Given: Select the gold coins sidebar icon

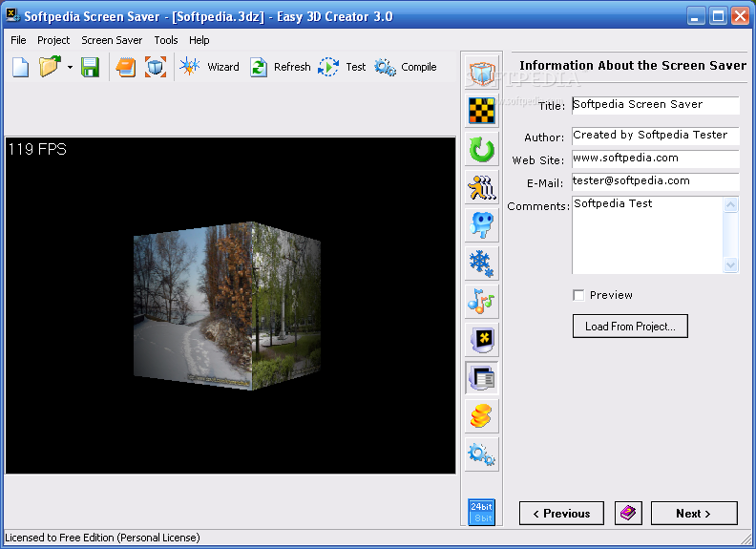Looking at the screenshot, I should click(482, 415).
